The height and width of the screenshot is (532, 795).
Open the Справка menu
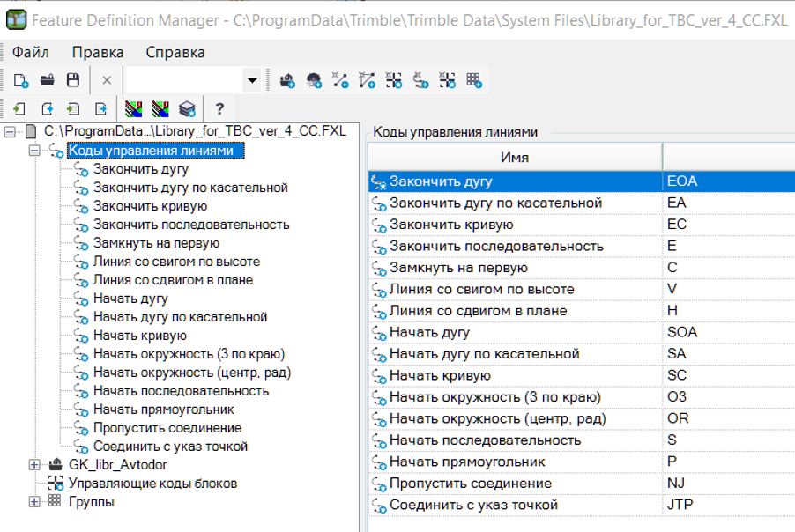tap(175, 52)
